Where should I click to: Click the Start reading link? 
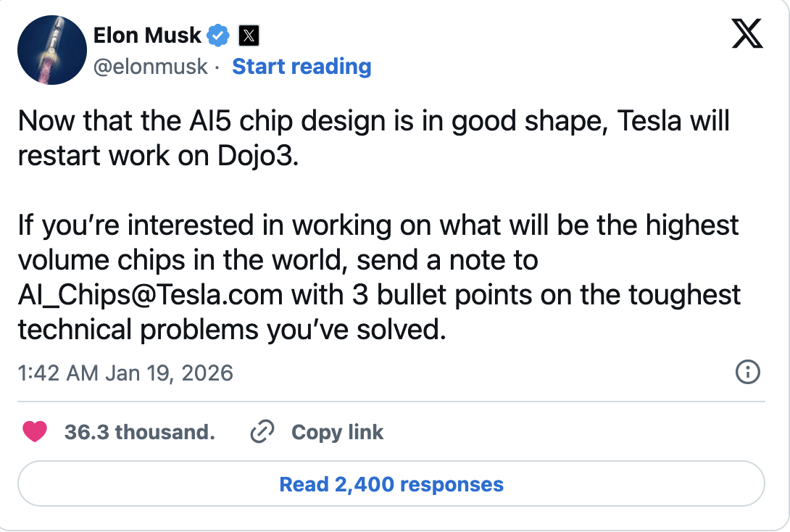(x=302, y=67)
